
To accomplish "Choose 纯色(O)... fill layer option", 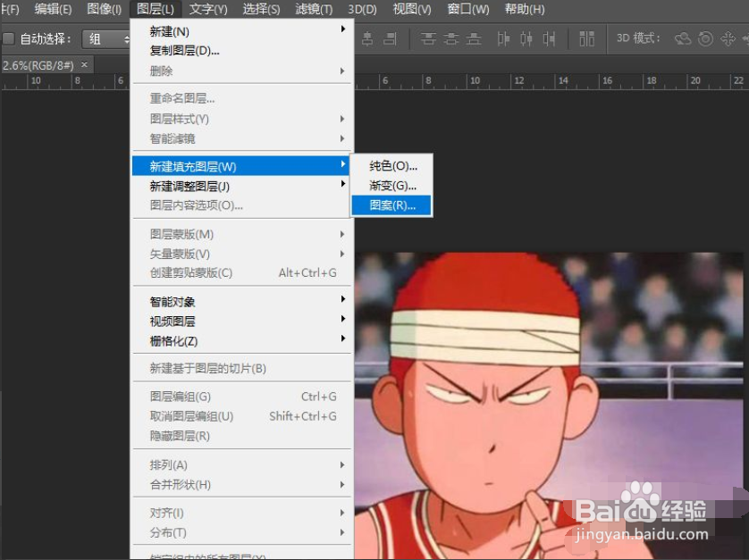I will [391, 165].
